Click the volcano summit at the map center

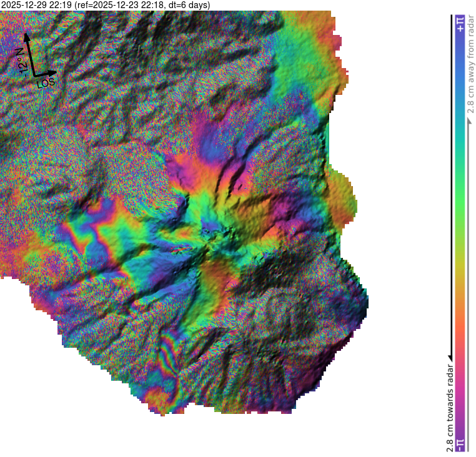[209, 234]
